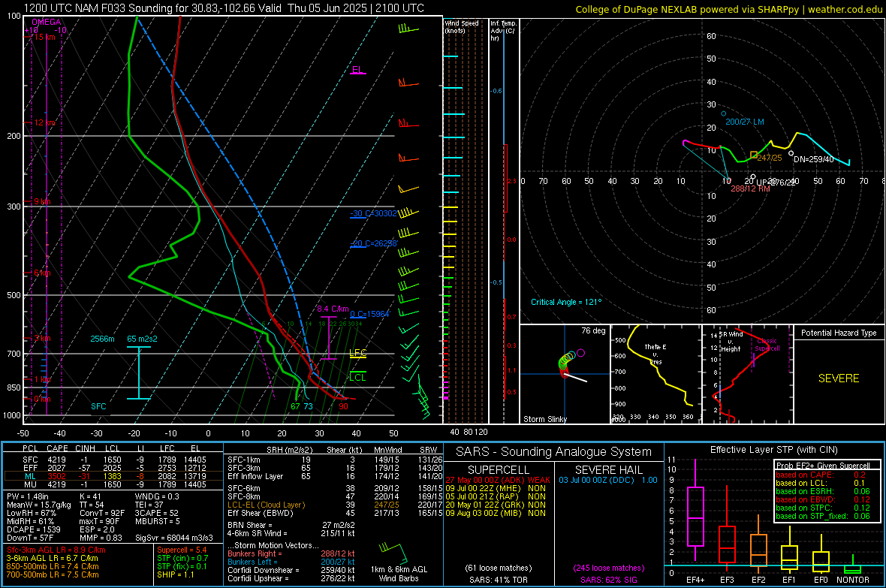
Task: Click the SEVERE HAIL analog column header
Action: pos(608,470)
